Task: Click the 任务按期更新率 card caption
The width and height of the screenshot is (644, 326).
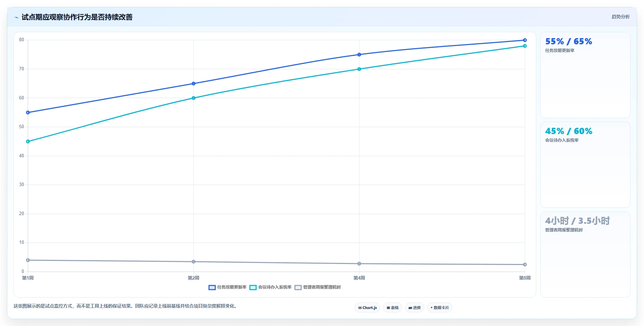Action: pos(560,51)
